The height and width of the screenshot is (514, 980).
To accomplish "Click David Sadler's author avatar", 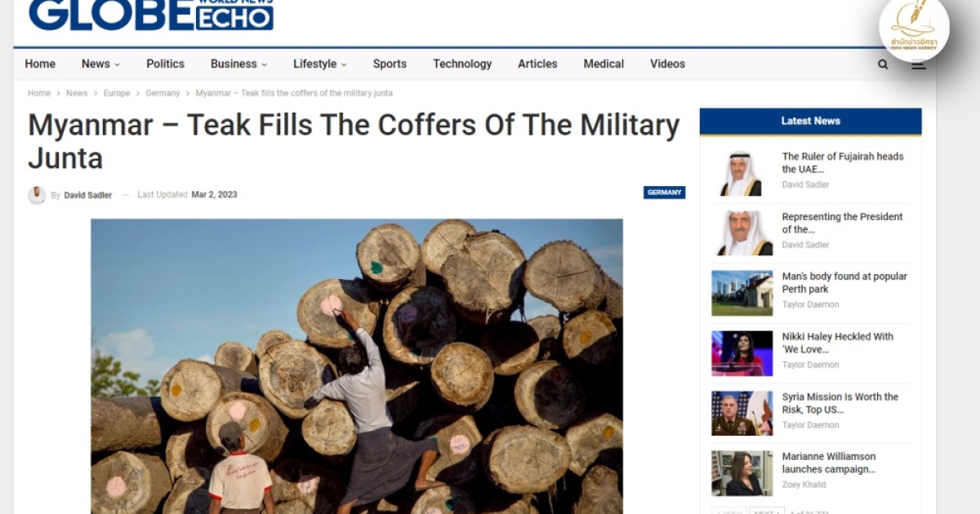I will (37, 195).
